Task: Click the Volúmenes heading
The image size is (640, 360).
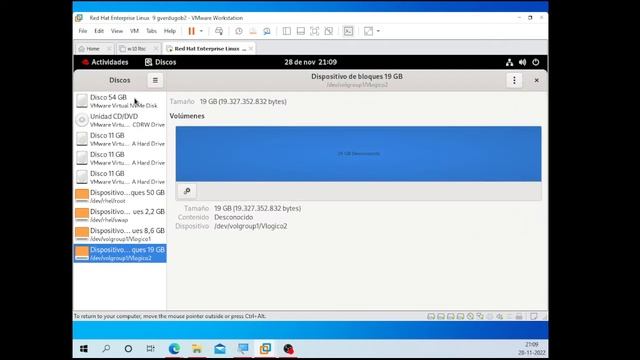Action: [x=187, y=116]
